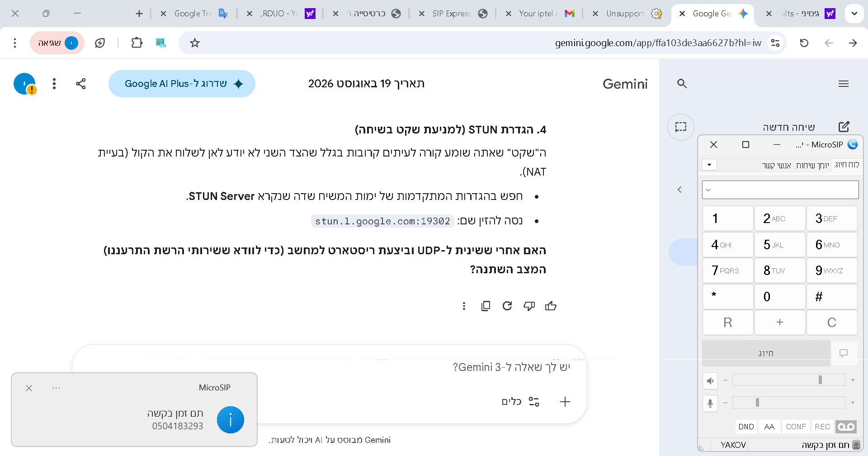Click the MicroSIP voicemail icon

pyautogui.click(x=845, y=427)
